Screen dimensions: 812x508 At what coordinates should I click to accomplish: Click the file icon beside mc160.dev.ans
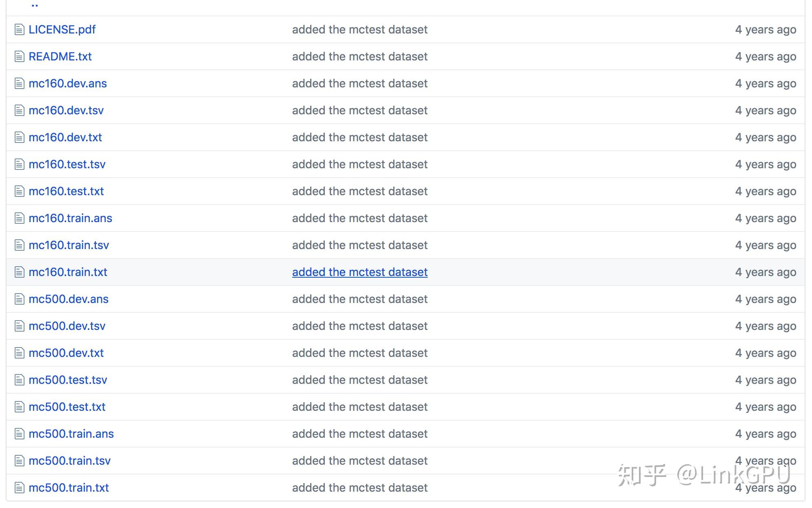point(19,83)
